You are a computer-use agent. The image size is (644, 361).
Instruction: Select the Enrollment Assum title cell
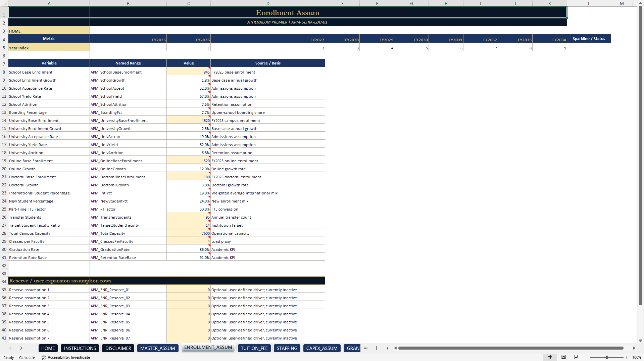point(288,12)
